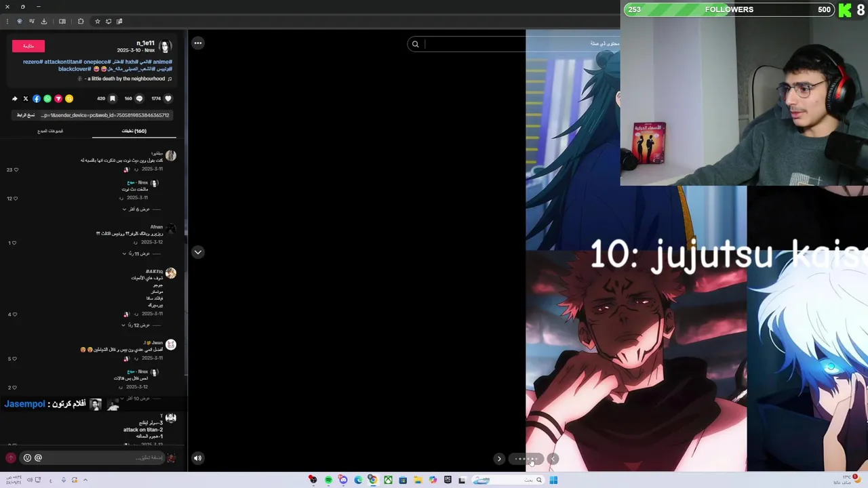Switch to the creator videos tab
Image resolution: width=868 pixels, height=488 pixels.
pos(50,131)
